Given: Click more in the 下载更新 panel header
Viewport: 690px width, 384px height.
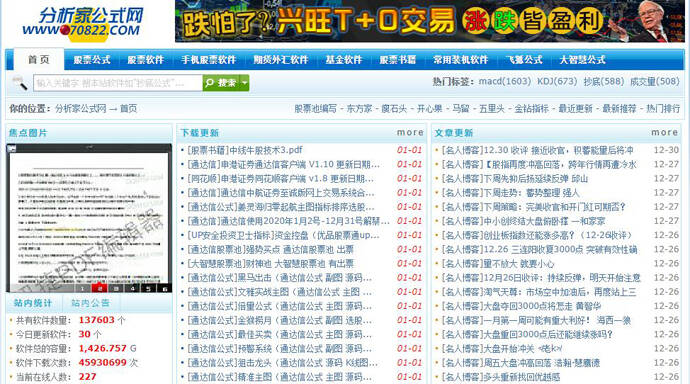Looking at the screenshot, I should click(x=410, y=132).
